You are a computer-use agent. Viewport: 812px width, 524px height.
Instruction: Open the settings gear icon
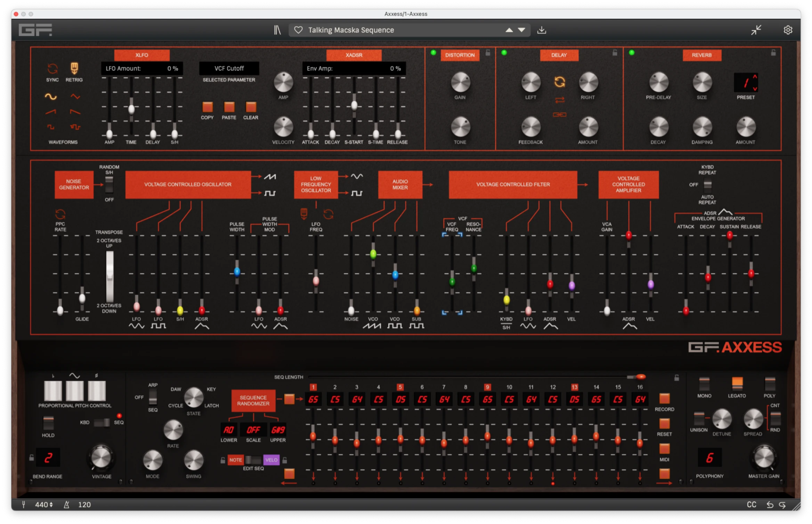(x=788, y=30)
